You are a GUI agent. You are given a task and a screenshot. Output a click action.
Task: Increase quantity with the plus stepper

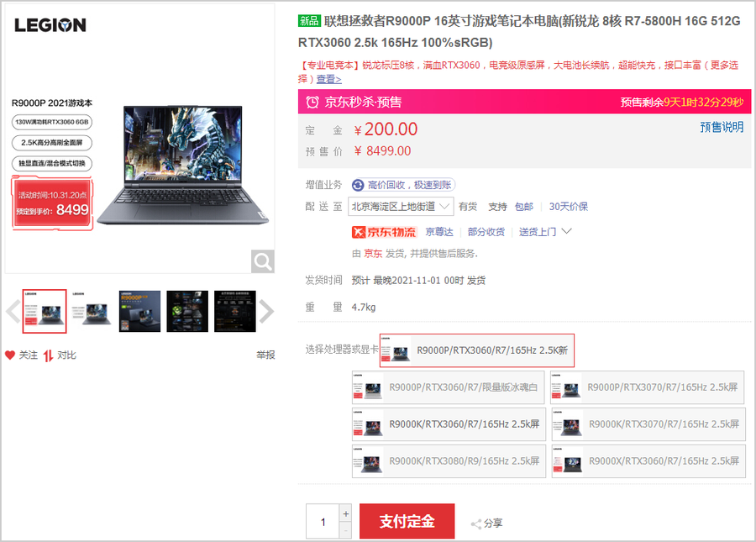pos(345,513)
